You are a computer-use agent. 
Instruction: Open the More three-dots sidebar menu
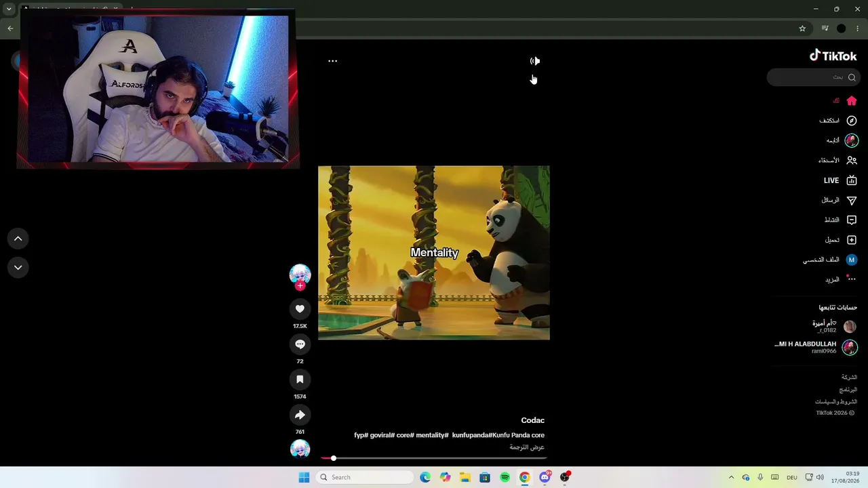click(x=851, y=279)
